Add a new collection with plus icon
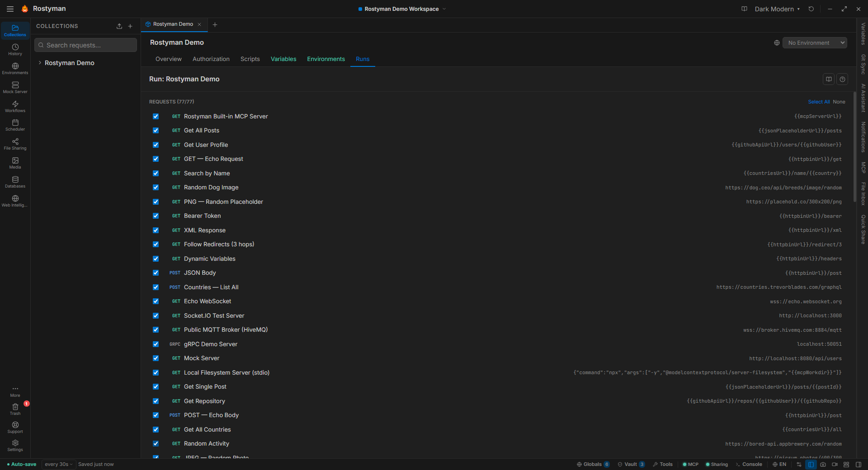Image resolution: width=868 pixels, height=470 pixels. pyautogui.click(x=130, y=26)
